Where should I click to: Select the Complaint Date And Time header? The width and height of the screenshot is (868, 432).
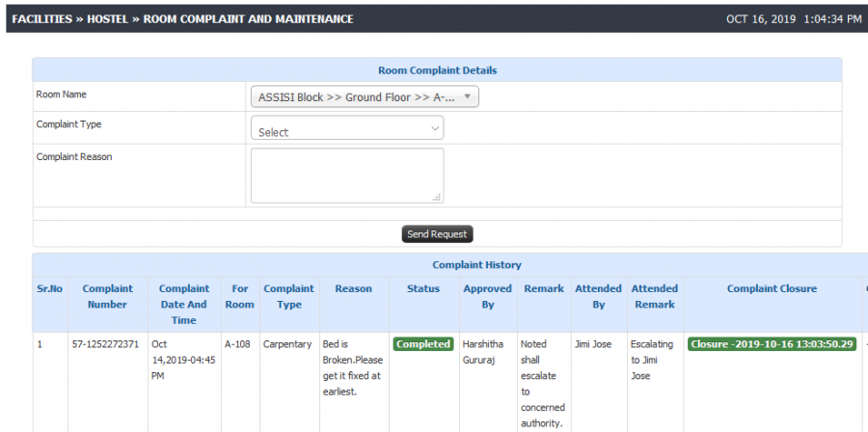click(184, 304)
